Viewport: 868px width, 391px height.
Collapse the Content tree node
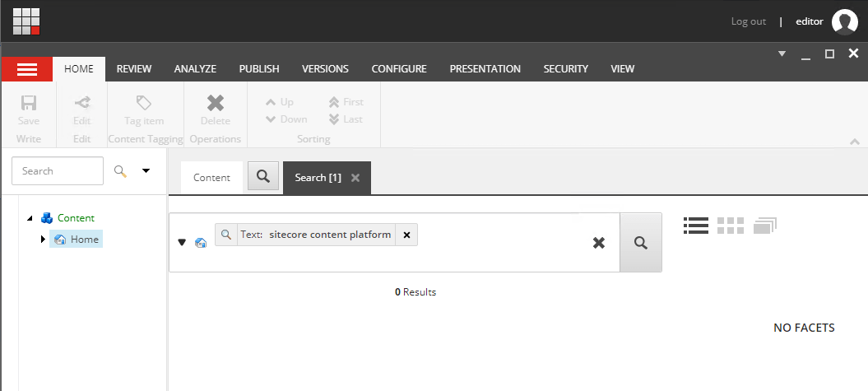30,218
